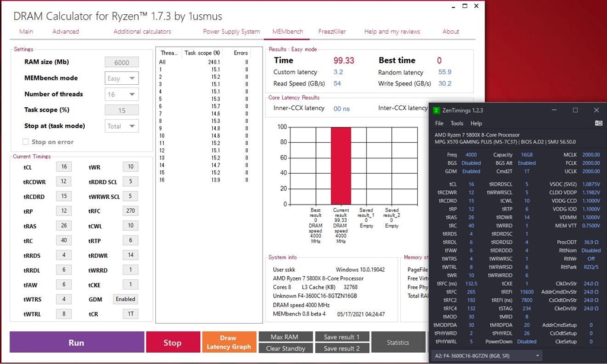Click the Random latency value 55.9
This screenshot has height=364, width=607.
(x=445, y=72)
